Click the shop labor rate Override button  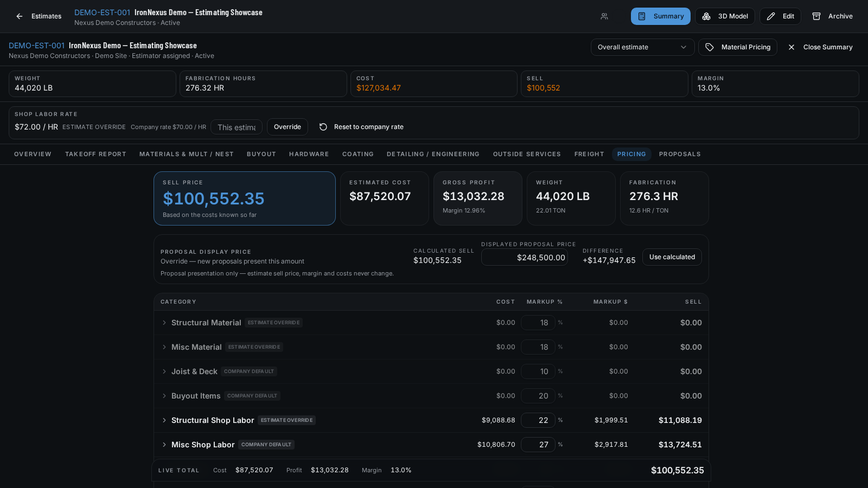[x=288, y=127]
